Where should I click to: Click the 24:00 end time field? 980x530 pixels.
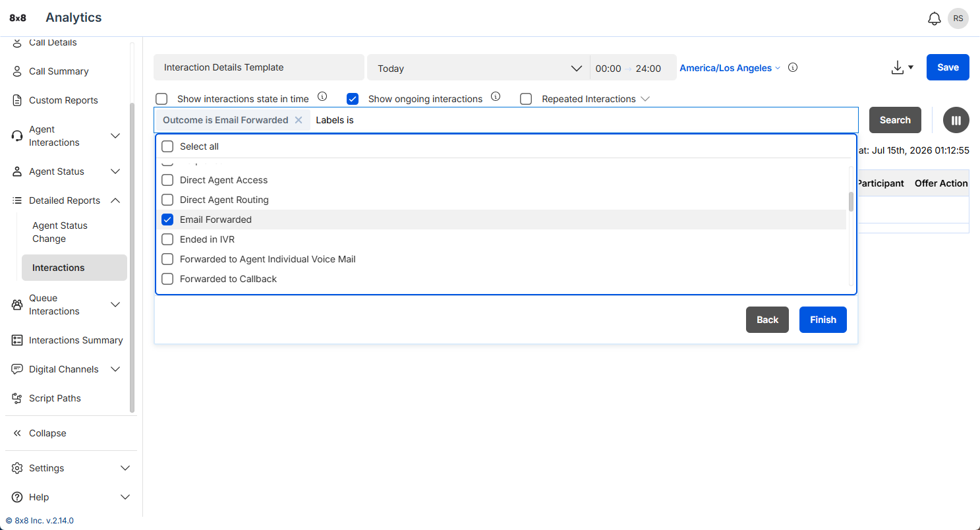pyautogui.click(x=649, y=69)
